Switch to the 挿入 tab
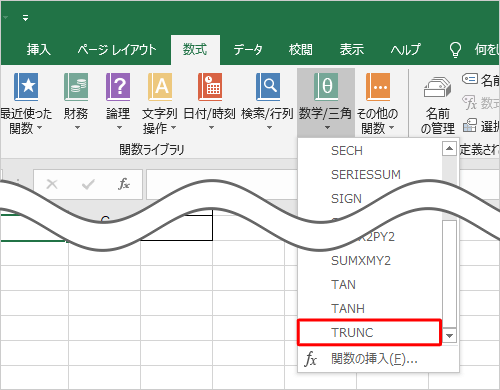Screen dimensions: 500x390 click(x=39, y=50)
